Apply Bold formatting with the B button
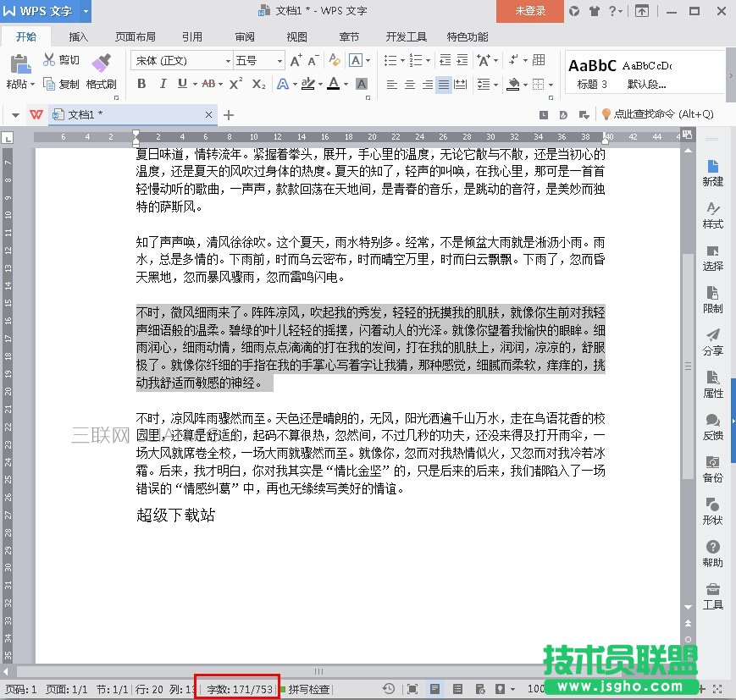 click(x=141, y=84)
